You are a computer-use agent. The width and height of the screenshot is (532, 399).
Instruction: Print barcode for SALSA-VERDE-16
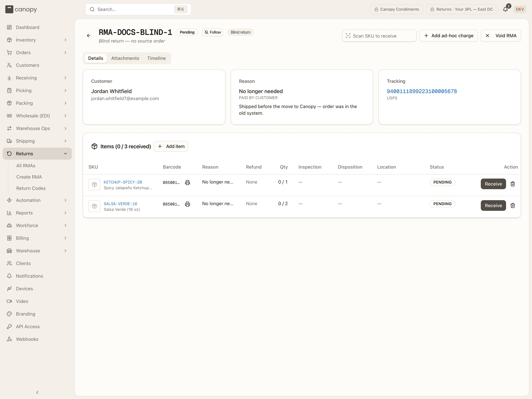tap(187, 204)
